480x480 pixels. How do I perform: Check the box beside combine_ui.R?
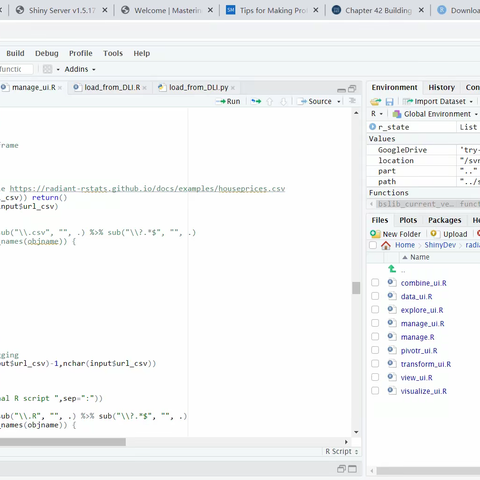375,283
